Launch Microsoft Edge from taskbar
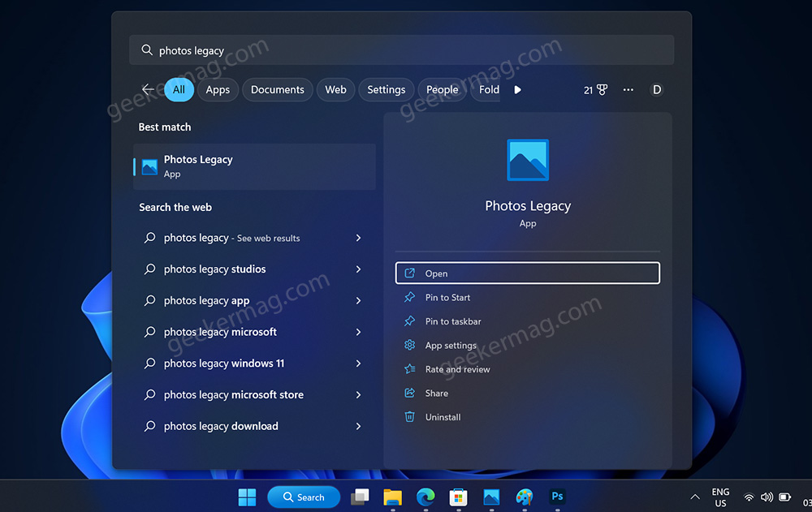812x512 pixels. (425, 497)
